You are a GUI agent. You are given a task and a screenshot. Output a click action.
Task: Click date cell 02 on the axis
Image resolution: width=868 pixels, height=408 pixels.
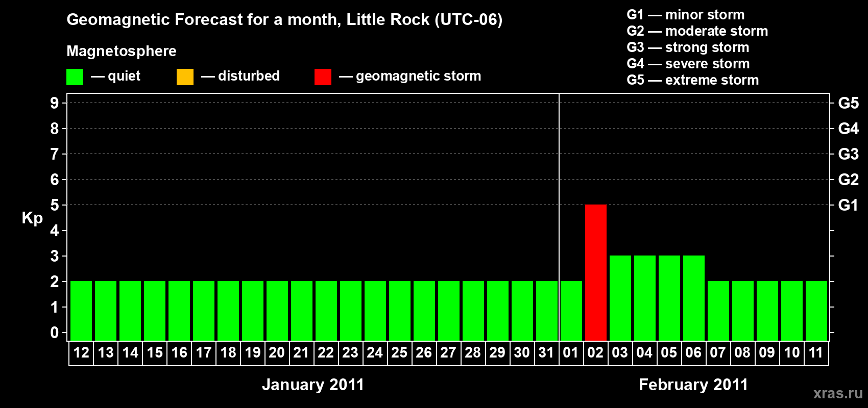(x=596, y=353)
